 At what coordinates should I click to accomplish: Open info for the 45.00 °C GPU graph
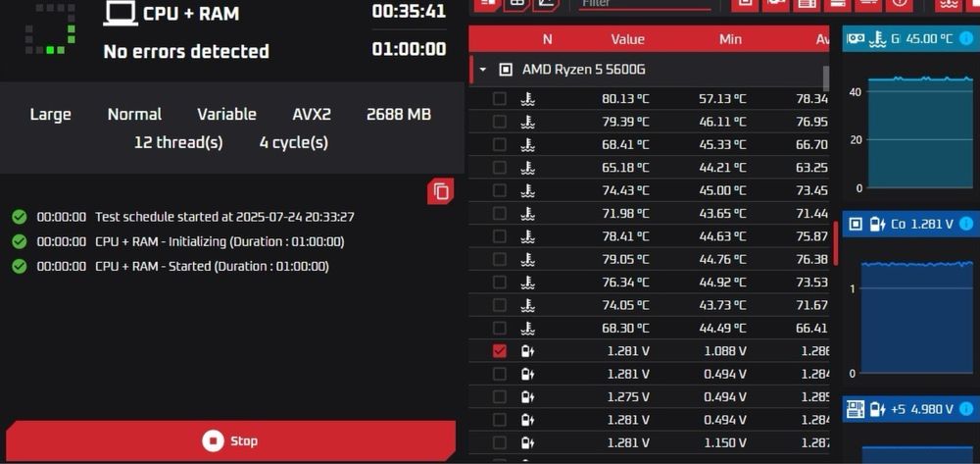(x=965, y=39)
